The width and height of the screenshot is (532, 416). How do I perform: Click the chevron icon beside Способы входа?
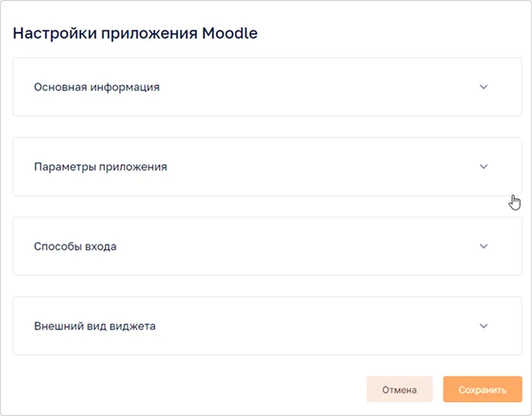tap(483, 246)
